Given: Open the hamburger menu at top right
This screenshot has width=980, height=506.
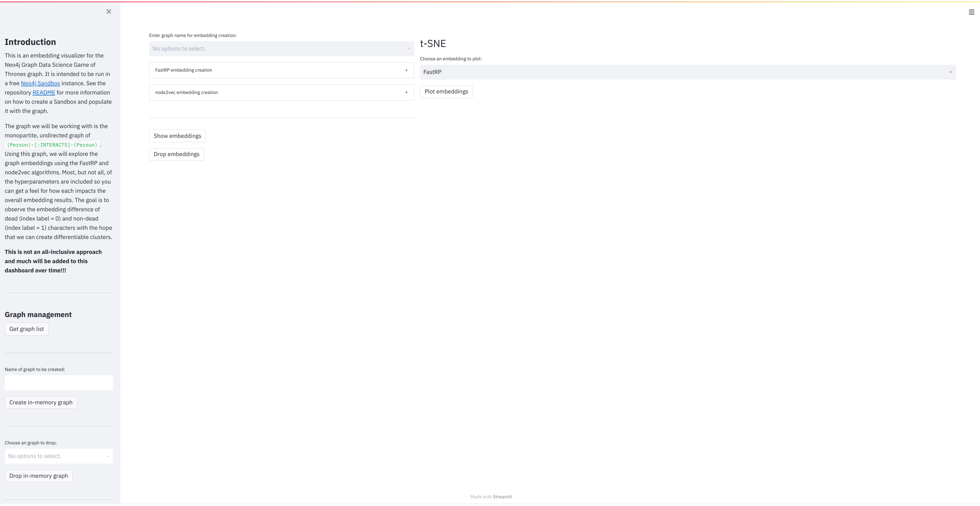Looking at the screenshot, I should click(971, 12).
